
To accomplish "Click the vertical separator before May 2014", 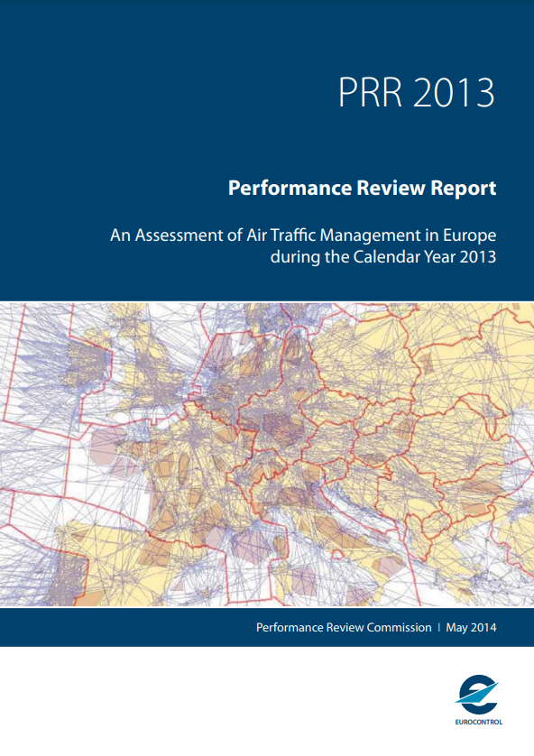I will coord(439,628).
